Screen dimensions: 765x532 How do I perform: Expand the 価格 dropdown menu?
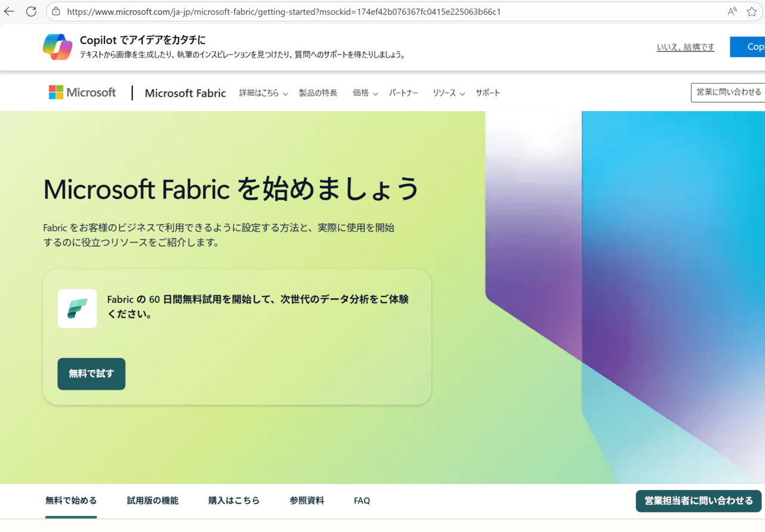coord(365,93)
